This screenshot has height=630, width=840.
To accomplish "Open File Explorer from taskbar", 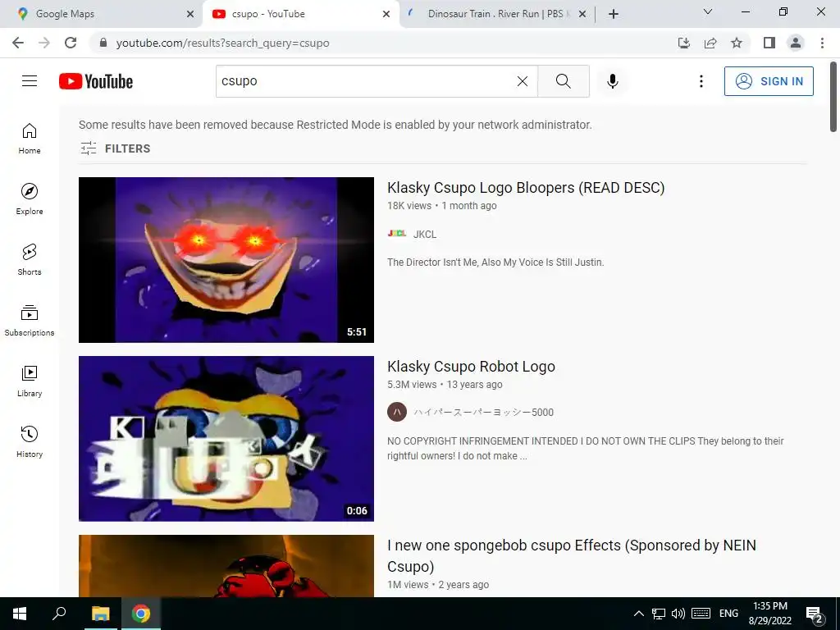I will pos(100,614).
